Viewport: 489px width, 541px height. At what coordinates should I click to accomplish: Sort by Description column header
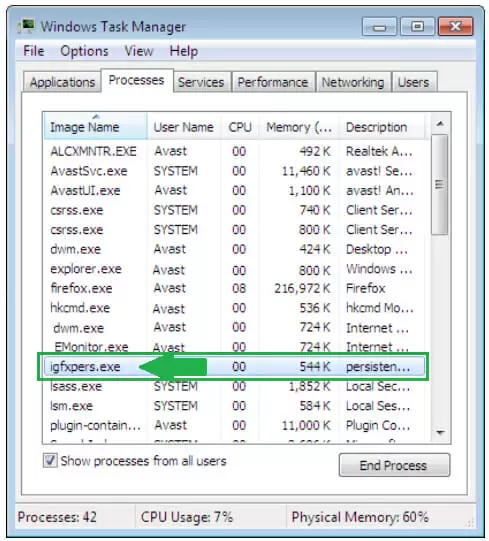tap(381, 127)
